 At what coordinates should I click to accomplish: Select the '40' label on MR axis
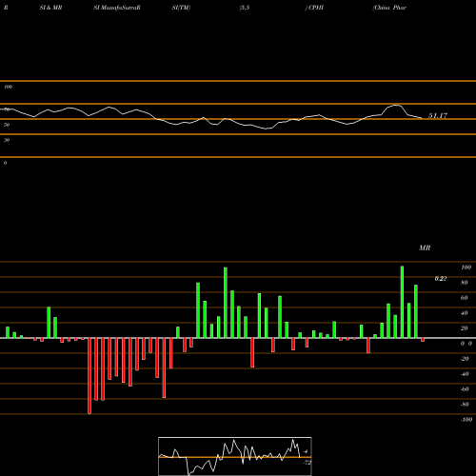pos(465,313)
